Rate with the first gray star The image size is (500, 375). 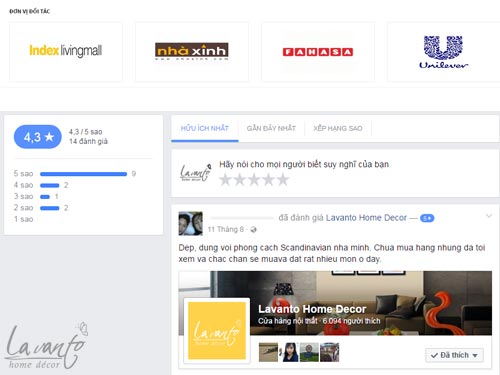[226, 179]
